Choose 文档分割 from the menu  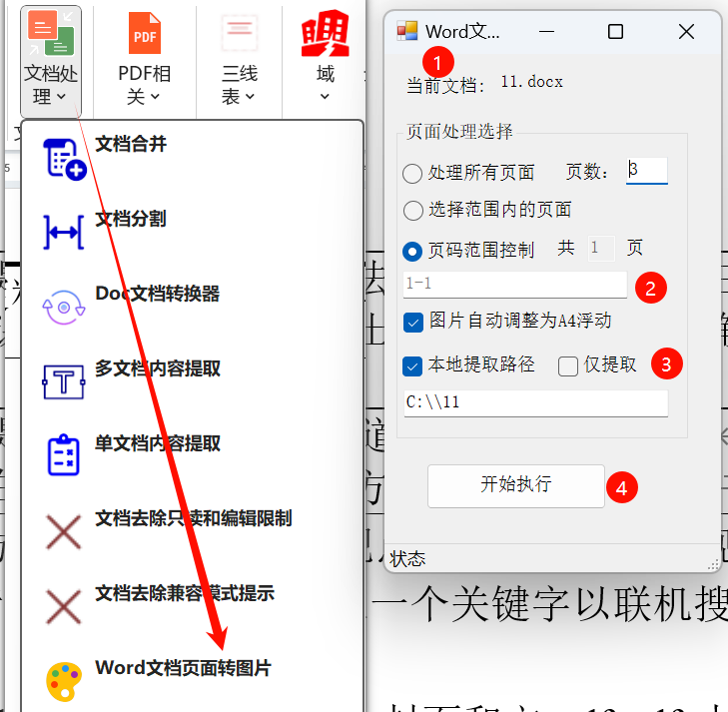pos(131,219)
